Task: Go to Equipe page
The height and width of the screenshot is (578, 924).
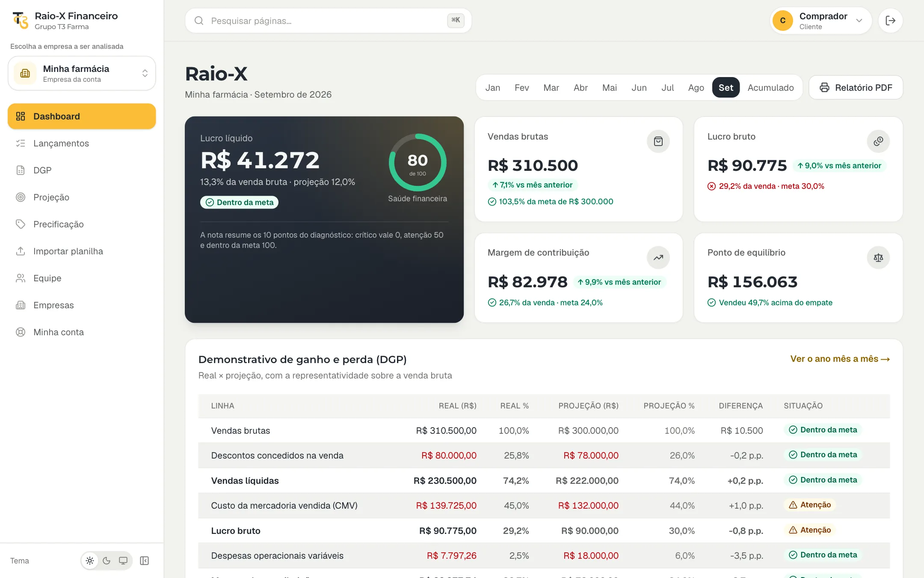Action: point(82,278)
